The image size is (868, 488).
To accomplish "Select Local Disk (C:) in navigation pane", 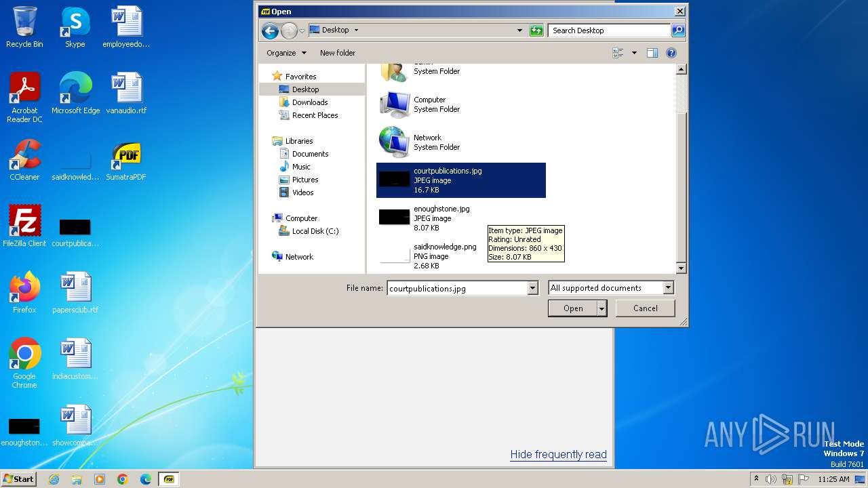I will [x=309, y=231].
